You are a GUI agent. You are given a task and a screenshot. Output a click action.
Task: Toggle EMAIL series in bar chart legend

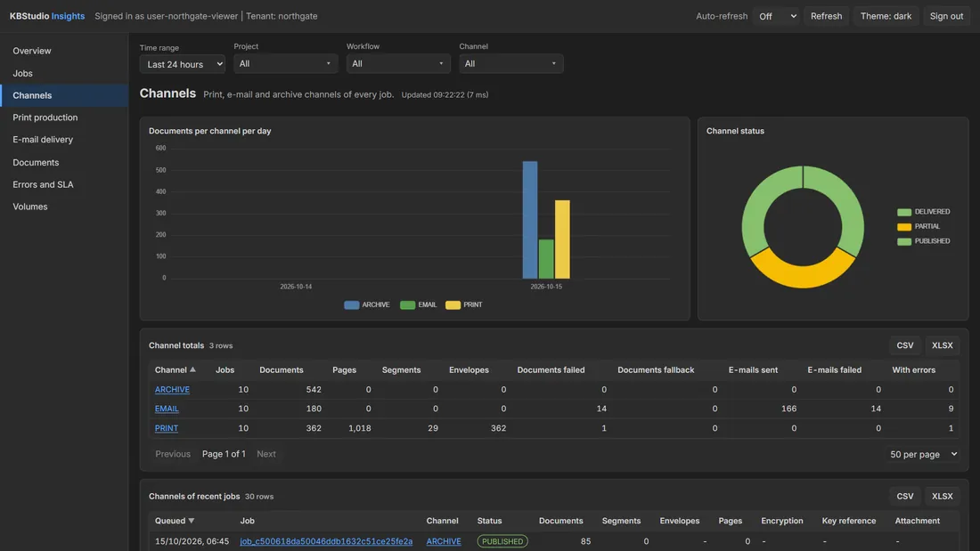419,304
